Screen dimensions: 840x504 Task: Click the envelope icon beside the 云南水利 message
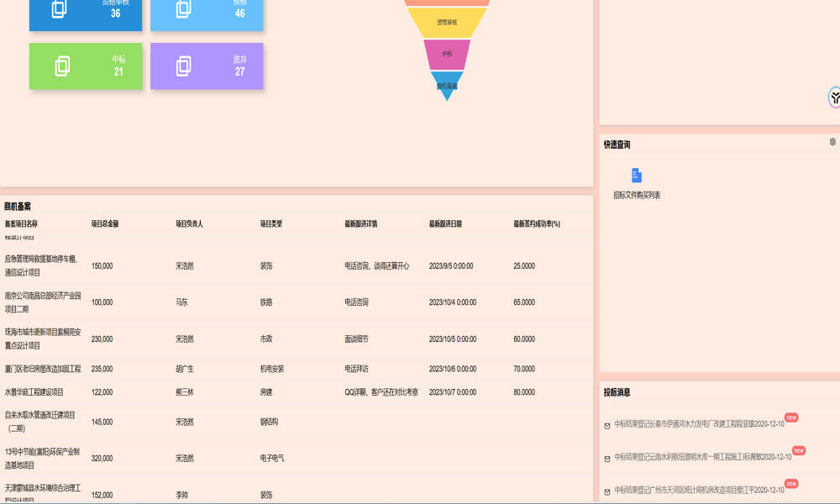607,459
